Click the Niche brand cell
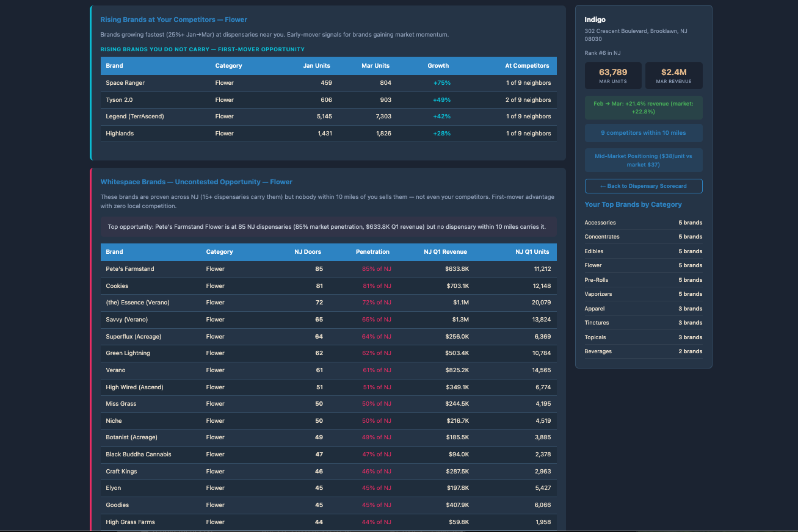The image size is (798, 532). coord(114,421)
